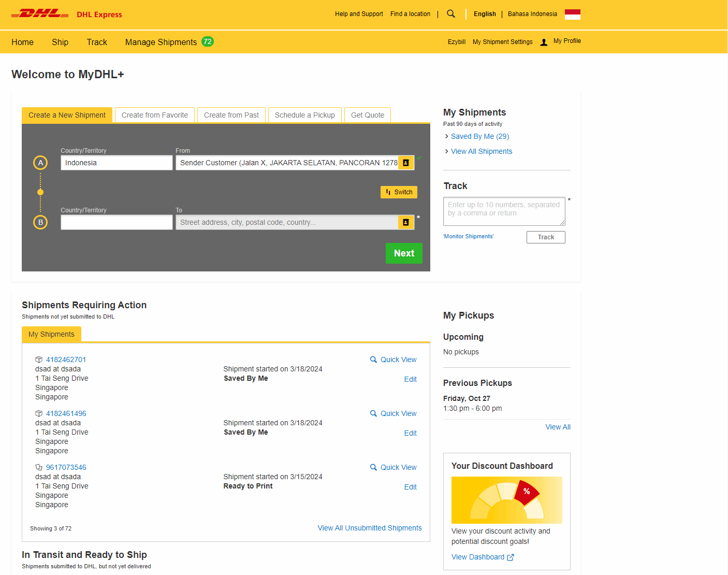Click the step A circle marker
This screenshot has height=575, width=728.
(x=40, y=163)
